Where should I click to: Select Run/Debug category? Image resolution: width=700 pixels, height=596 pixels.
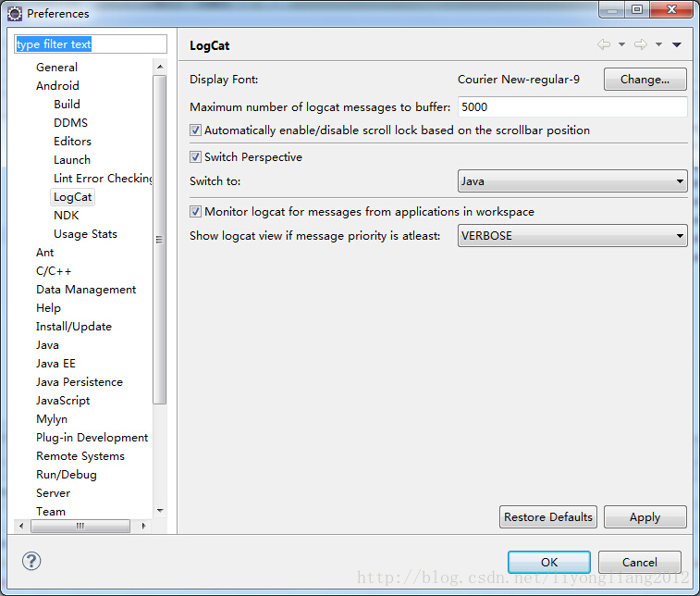point(66,475)
